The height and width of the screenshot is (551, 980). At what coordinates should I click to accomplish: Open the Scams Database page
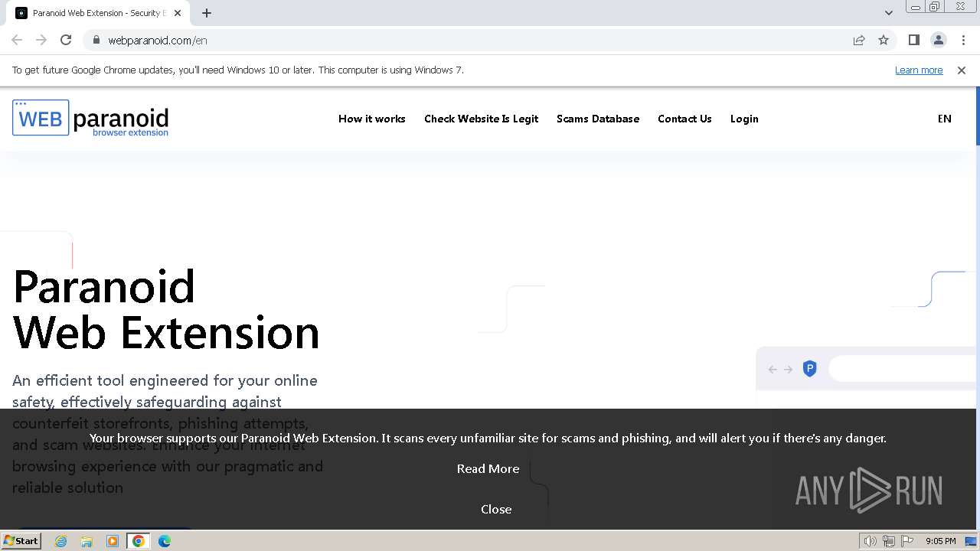(597, 119)
